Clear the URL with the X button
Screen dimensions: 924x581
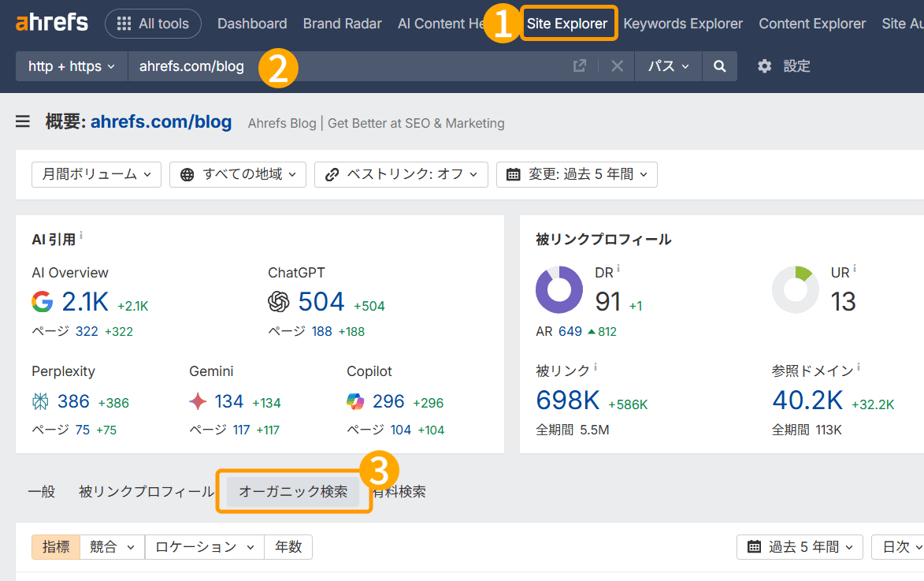tap(617, 66)
